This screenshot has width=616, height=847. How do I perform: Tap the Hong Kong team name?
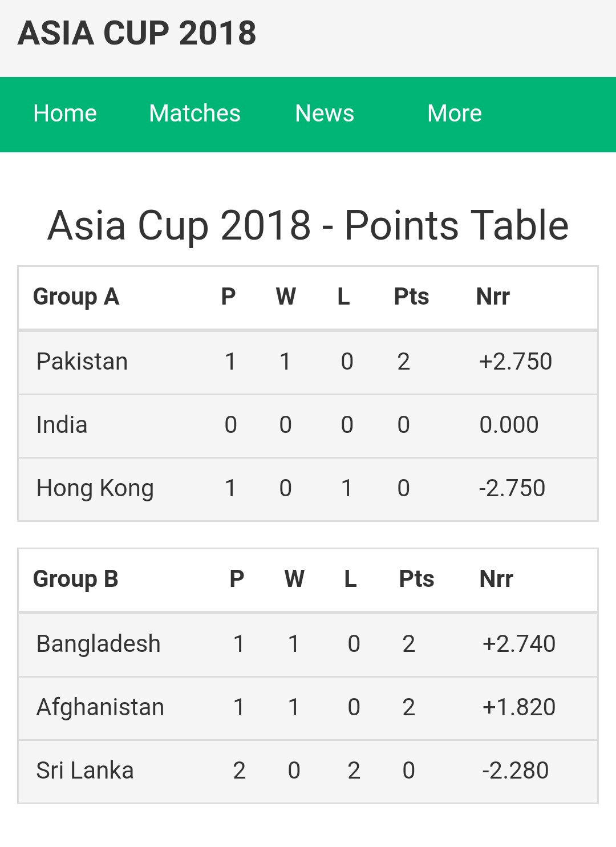click(95, 488)
